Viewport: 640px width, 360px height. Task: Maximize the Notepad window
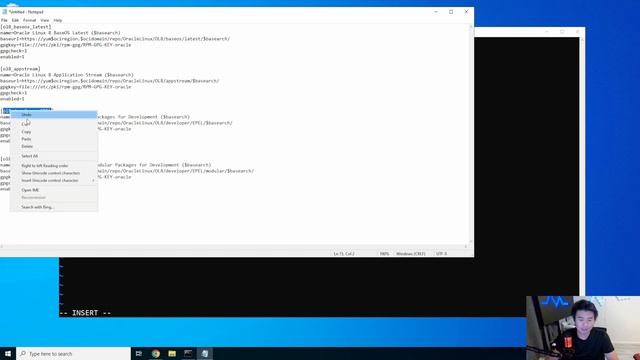coord(451,12)
